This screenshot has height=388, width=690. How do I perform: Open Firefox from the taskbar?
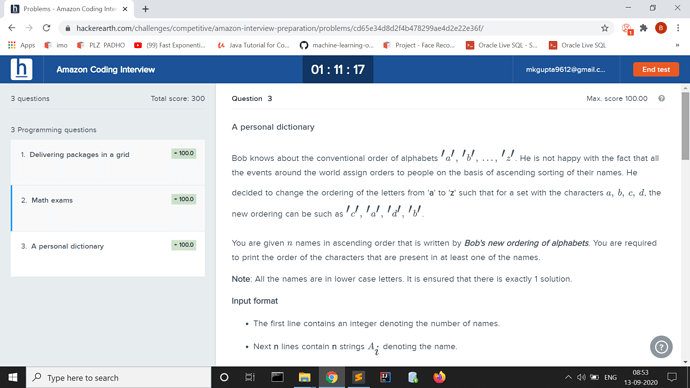(439, 377)
